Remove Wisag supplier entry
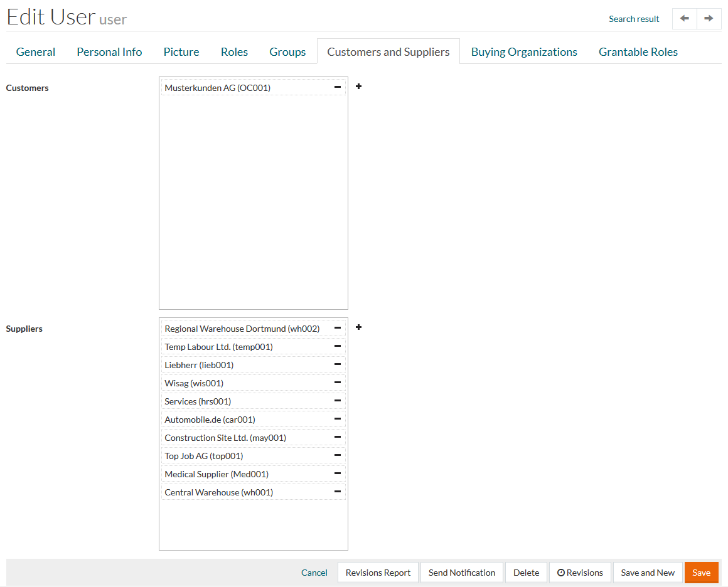Viewport: 728px width, 587px height. pyautogui.click(x=337, y=383)
